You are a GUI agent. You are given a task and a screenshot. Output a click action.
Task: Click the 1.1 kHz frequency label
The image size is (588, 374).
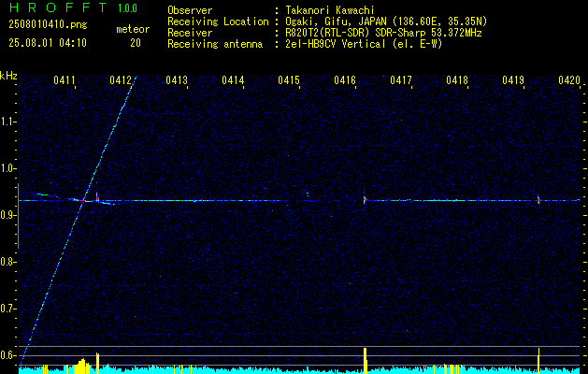pyautogui.click(x=8, y=122)
